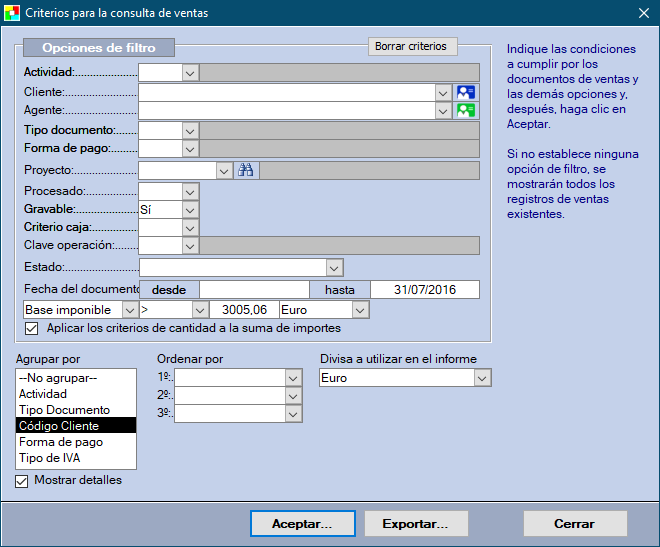Viewport: 660px width, 547px height.
Task: Click the client search icon next to Cliente
Action: pos(466,92)
